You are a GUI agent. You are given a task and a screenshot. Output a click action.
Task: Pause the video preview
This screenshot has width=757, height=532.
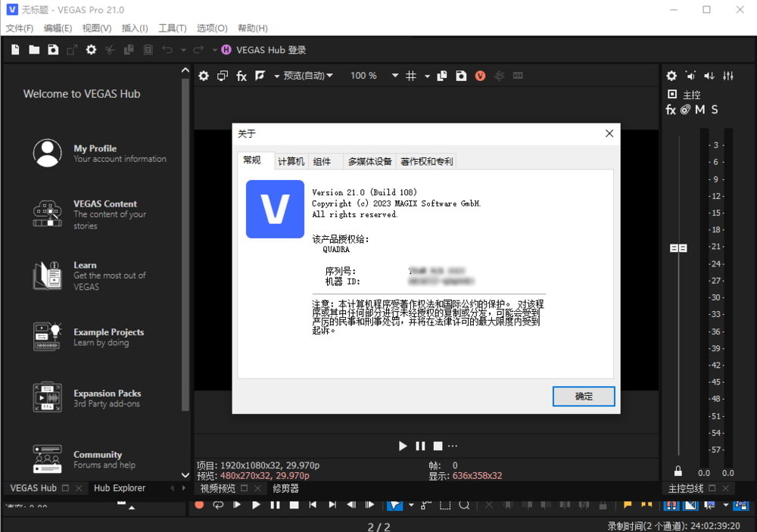(420, 446)
